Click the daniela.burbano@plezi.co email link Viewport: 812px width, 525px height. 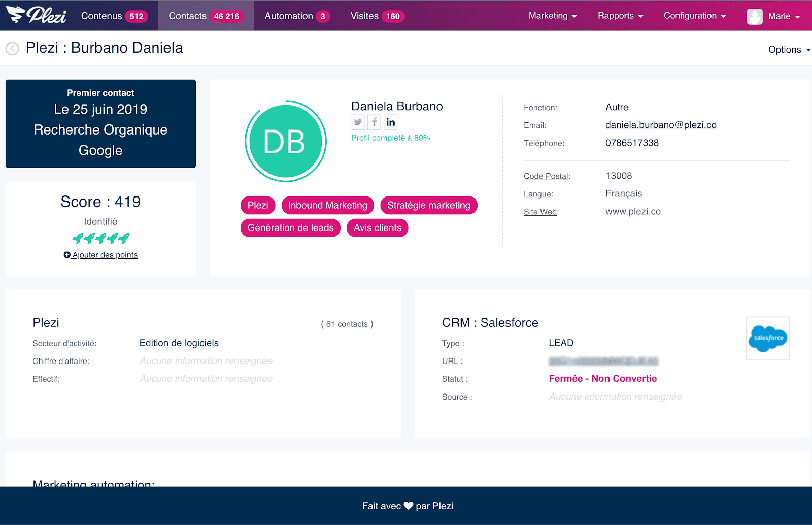(x=661, y=125)
